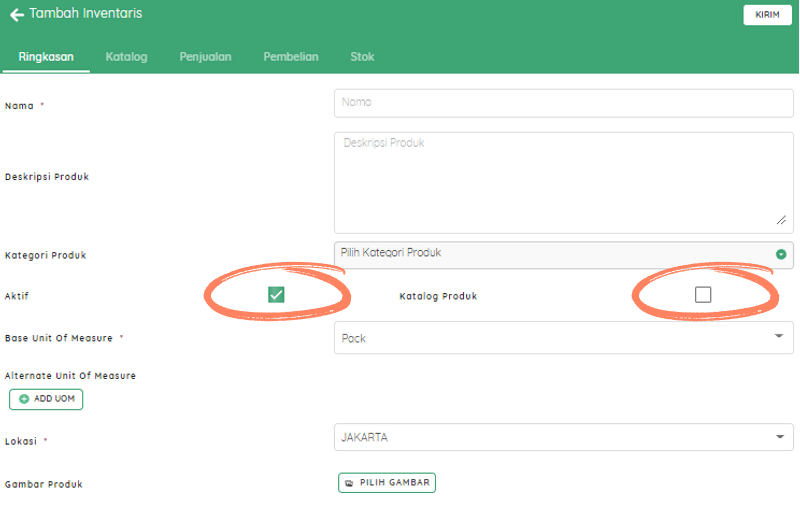Viewport: 800px width, 527px height.
Task: Open the Stok tab
Action: pyautogui.click(x=362, y=57)
